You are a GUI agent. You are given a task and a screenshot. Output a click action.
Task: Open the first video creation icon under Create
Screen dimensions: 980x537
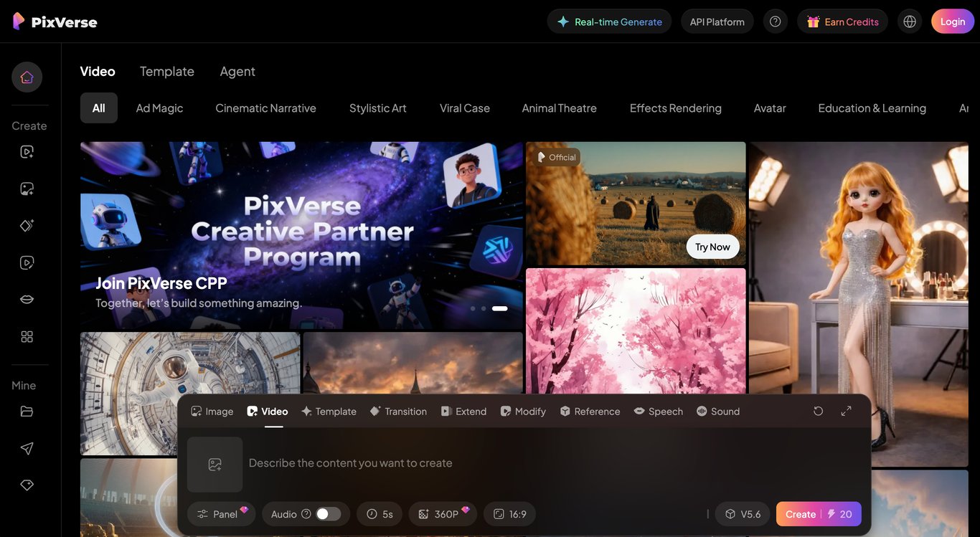26,151
